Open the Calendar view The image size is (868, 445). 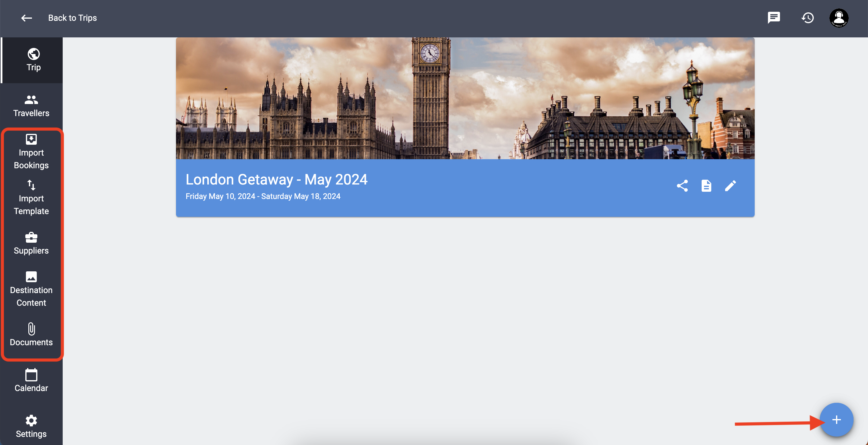click(31, 381)
